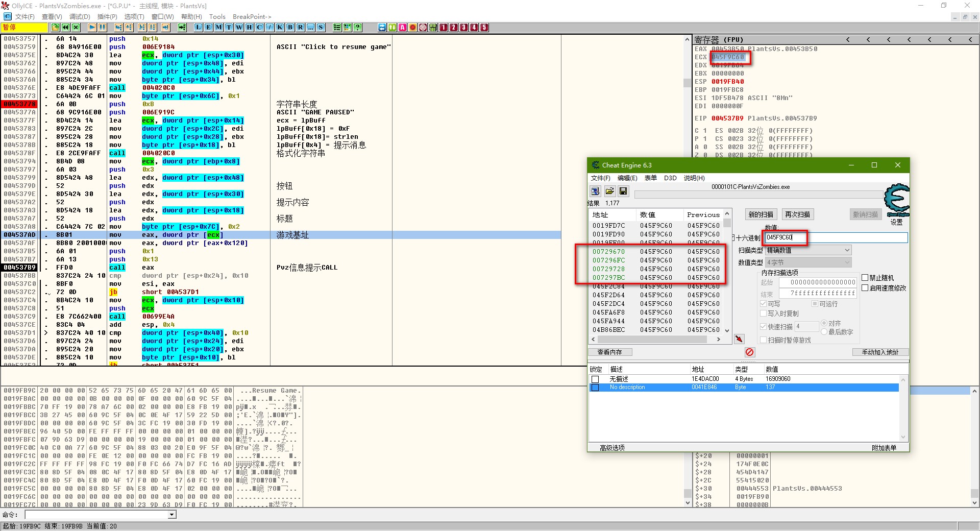Click the Cheat Engine results horizontal scrollbar

656,339
